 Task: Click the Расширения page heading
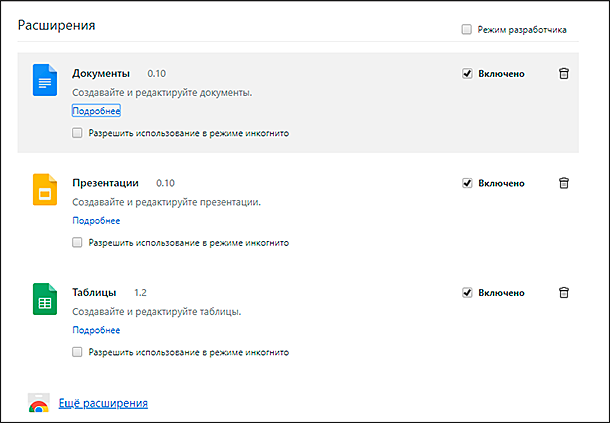coord(56,25)
